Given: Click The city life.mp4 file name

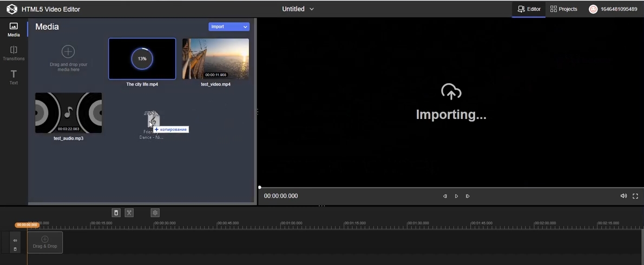Looking at the screenshot, I should click(x=142, y=84).
